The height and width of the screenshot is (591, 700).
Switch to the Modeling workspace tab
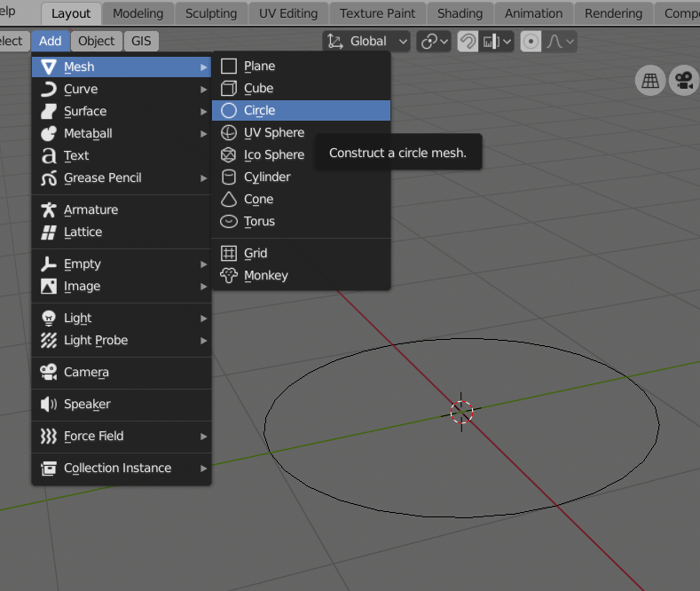138,14
